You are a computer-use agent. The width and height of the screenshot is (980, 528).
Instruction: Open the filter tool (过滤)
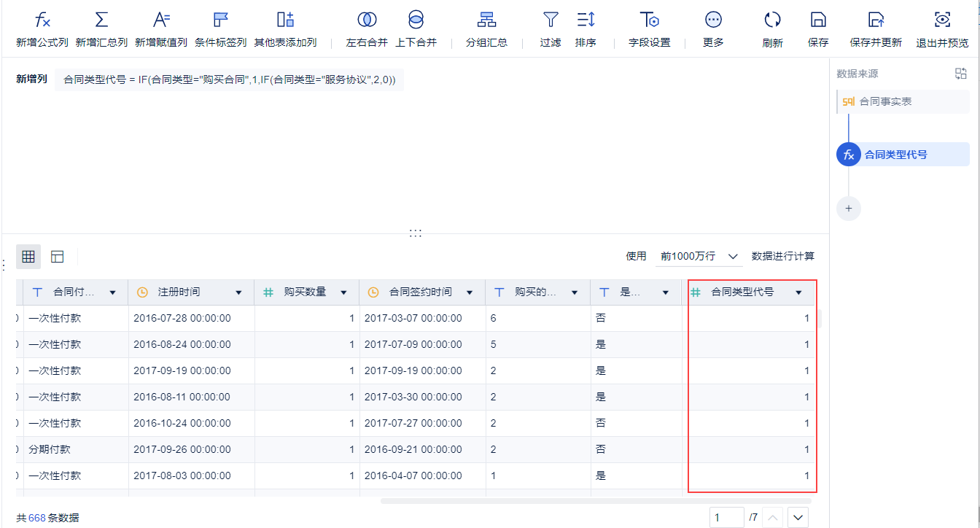pos(551,29)
